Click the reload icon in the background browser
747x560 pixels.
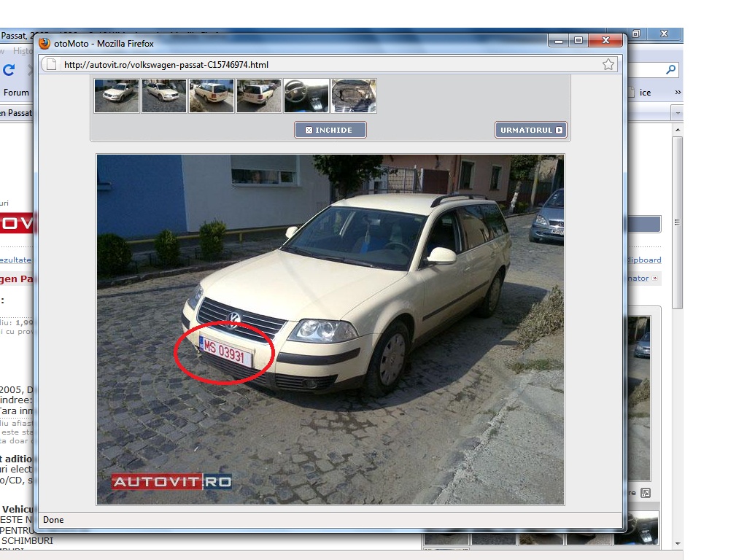click(x=9, y=70)
